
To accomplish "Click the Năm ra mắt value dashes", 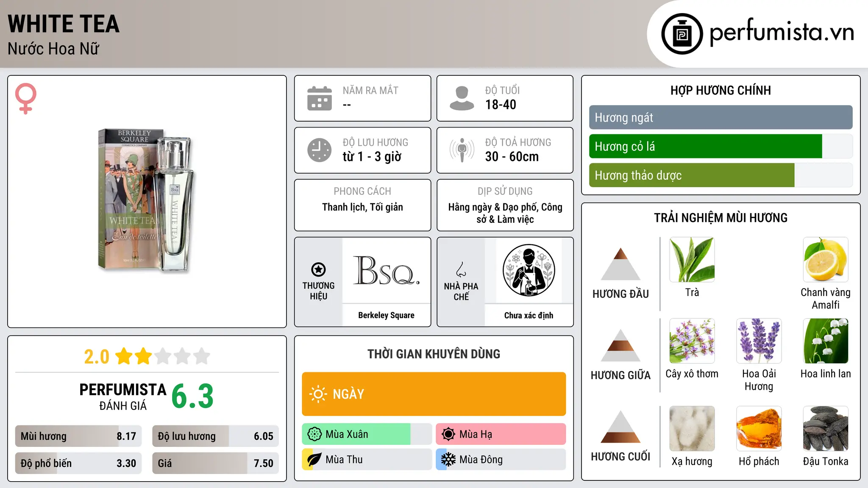I will (x=347, y=105).
